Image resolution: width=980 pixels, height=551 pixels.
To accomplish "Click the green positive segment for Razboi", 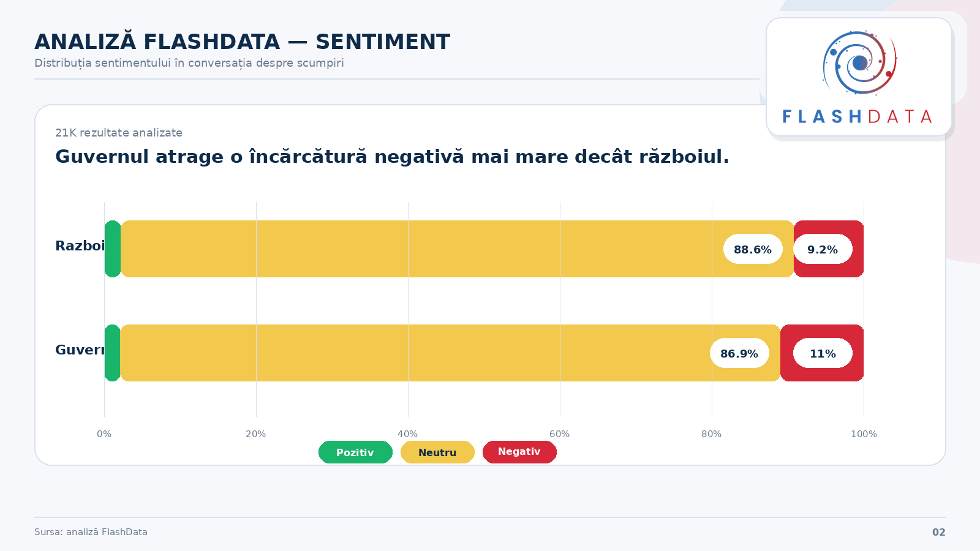I will 113,249.
